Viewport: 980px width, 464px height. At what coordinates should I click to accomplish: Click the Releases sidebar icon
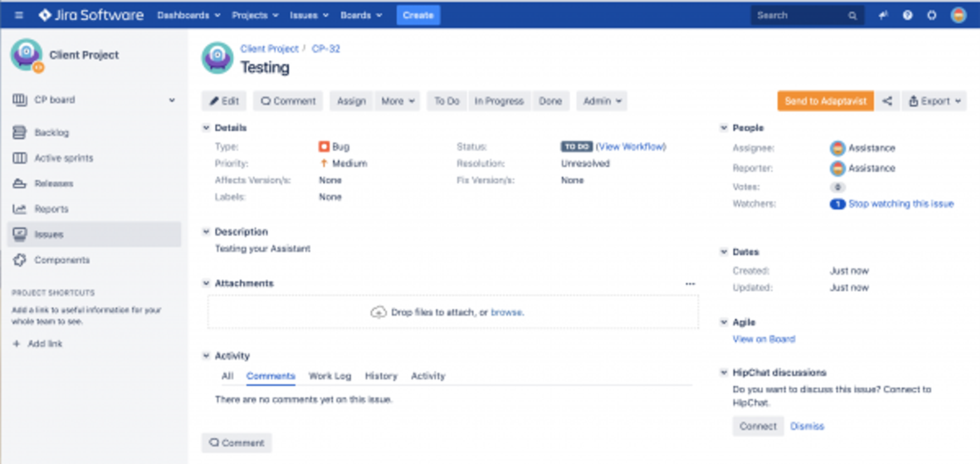(x=20, y=183)
